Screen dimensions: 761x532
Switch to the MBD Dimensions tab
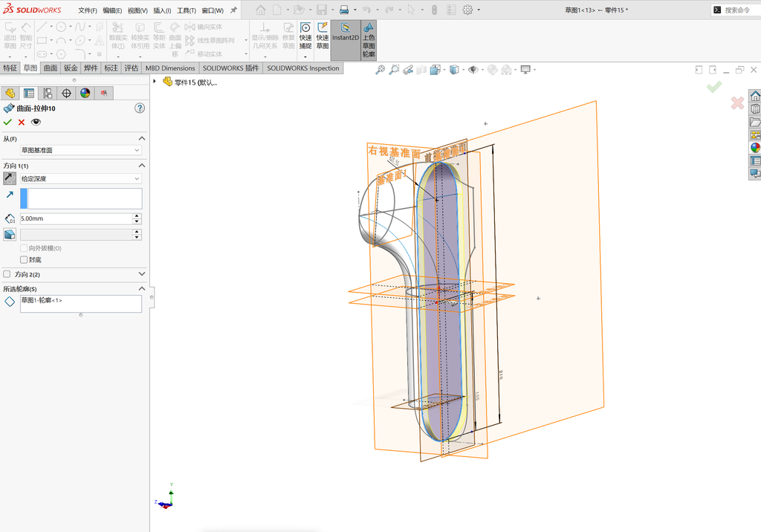coord(170,68)
